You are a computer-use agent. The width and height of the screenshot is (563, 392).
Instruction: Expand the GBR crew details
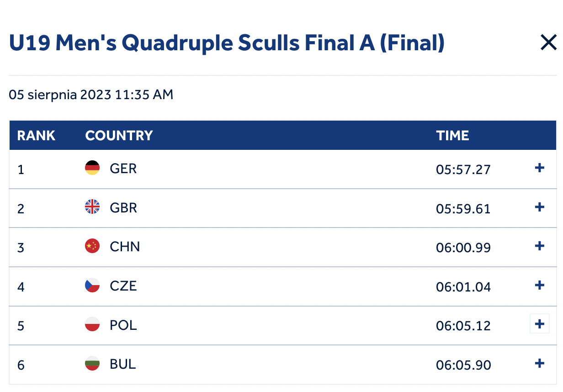tap(540, 207)
